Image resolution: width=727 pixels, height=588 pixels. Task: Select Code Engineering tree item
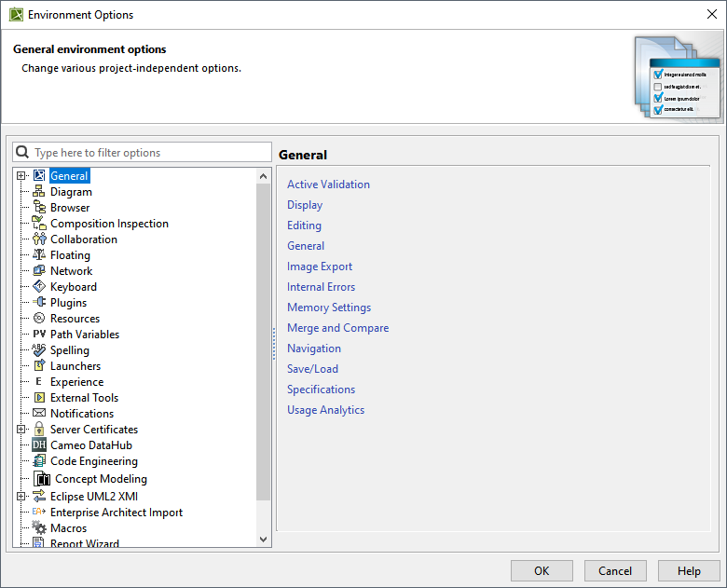pos(93,461)
